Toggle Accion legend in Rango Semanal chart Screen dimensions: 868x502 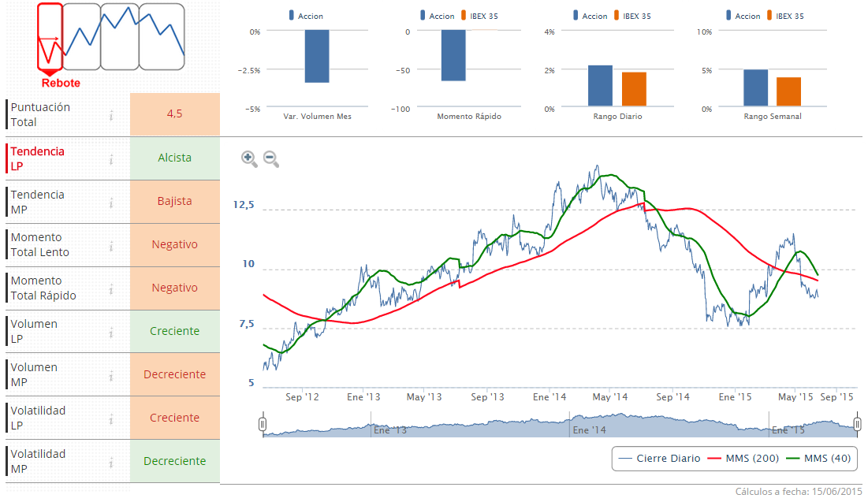coord(744,16)
